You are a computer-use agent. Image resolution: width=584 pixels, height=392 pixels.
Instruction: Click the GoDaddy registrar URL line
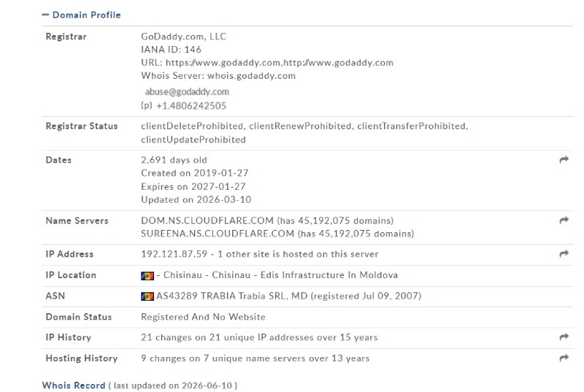pos(267,63)
